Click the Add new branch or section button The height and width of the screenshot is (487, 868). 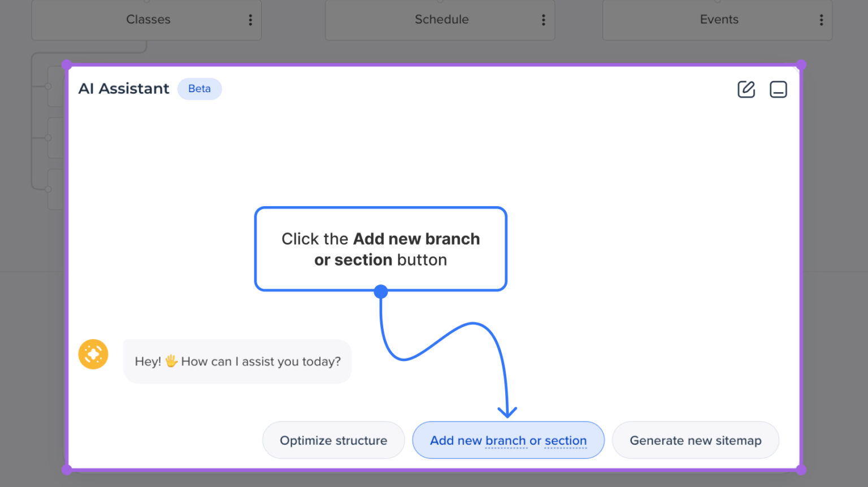[x=508, y=440]
